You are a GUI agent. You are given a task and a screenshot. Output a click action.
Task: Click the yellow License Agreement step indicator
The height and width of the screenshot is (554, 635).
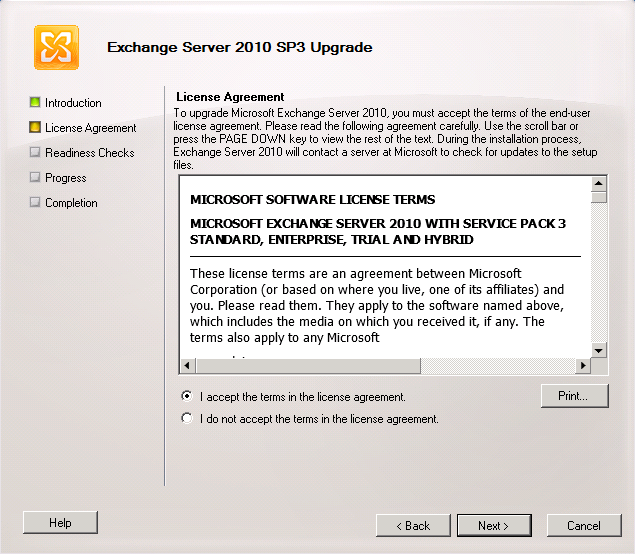coord(35,127)
